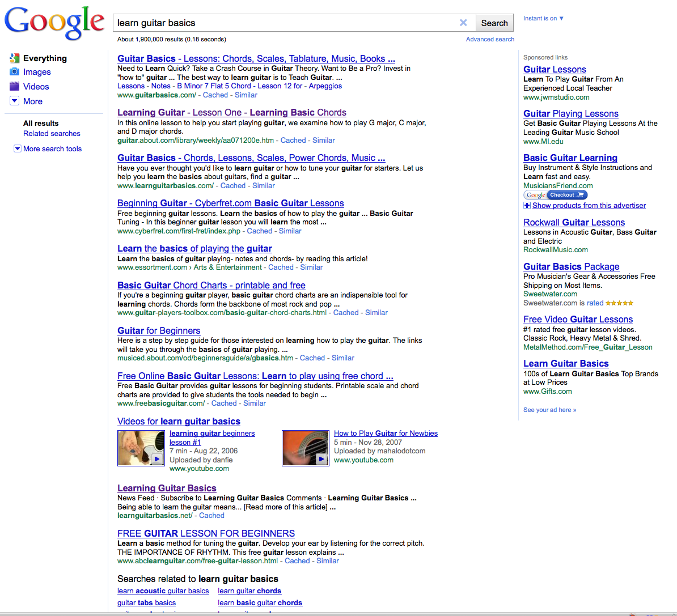Focus the search input field
Image resolution: width=677 pixels, height=616 pixels.
tap(285, 23)
